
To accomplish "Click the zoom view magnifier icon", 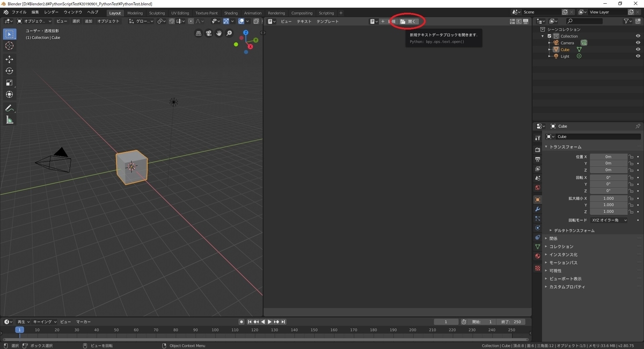I will pos(229,33).
